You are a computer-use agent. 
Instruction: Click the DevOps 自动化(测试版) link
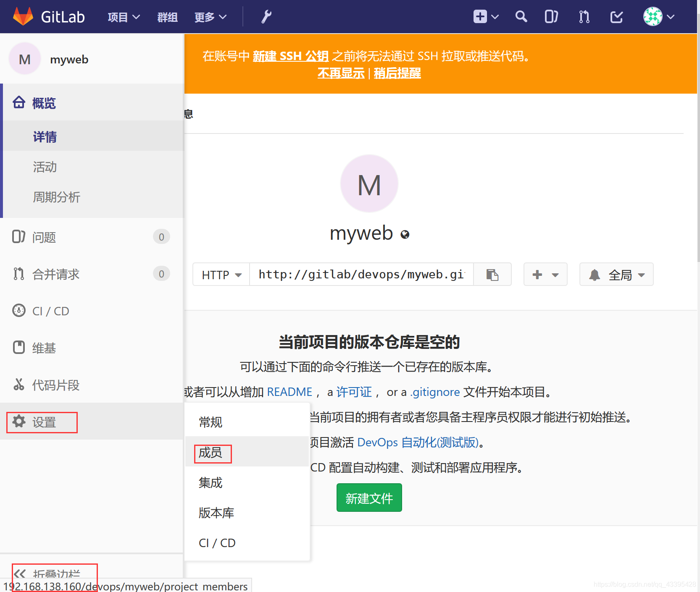(418, 442)
